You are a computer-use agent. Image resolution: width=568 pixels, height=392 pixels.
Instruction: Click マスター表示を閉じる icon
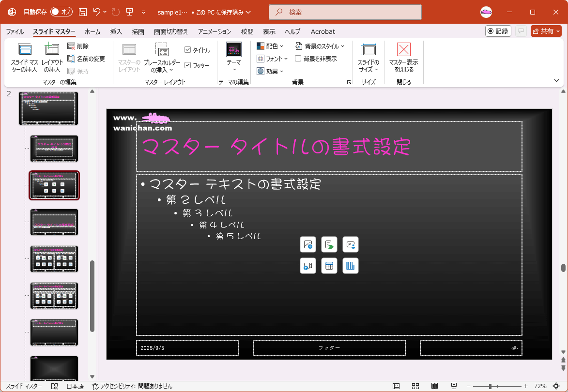(403, 49)
